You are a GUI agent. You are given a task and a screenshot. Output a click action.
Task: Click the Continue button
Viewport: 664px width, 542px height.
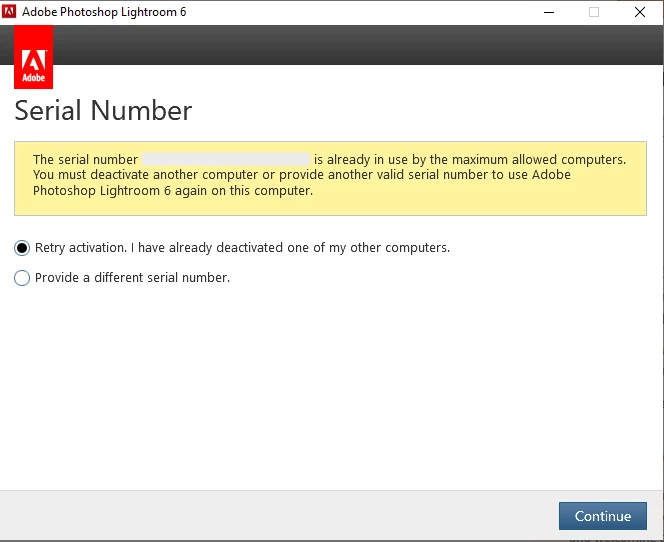[x=603, y=516]
